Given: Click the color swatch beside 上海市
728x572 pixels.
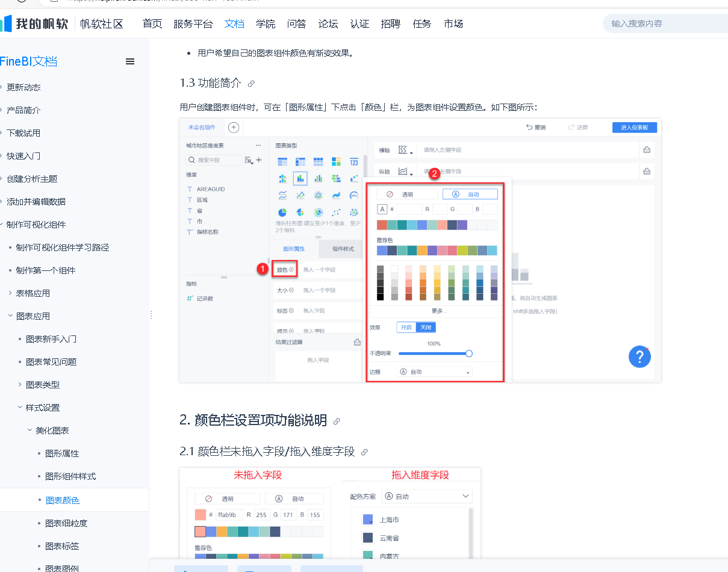Looking at the screenshot, I should pyautogui.click(x=367, y=520).
